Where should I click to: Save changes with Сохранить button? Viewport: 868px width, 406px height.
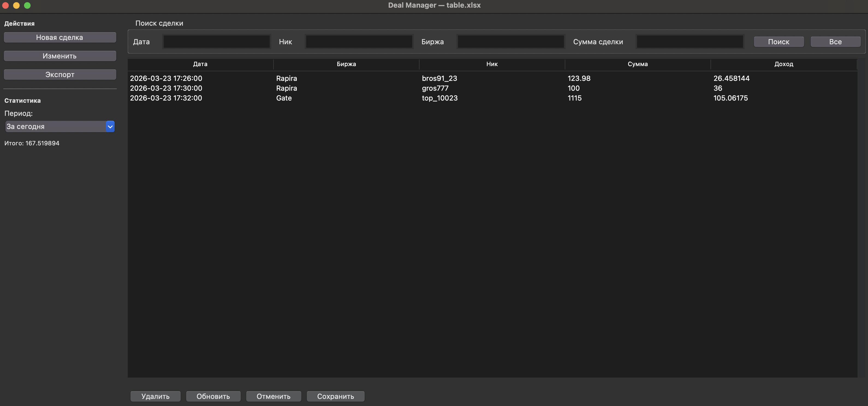click(x=336, y=396)
